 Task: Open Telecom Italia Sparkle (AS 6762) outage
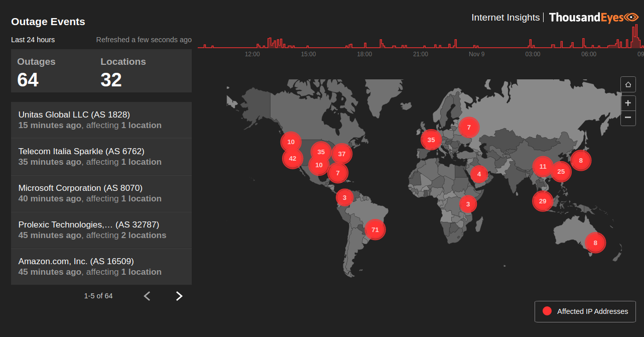click(101, 157)
